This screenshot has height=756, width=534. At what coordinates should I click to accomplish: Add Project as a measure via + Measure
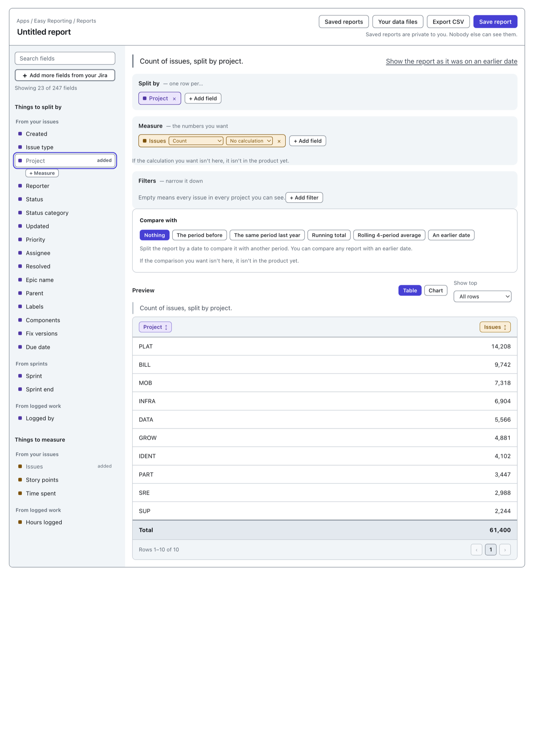42,173
